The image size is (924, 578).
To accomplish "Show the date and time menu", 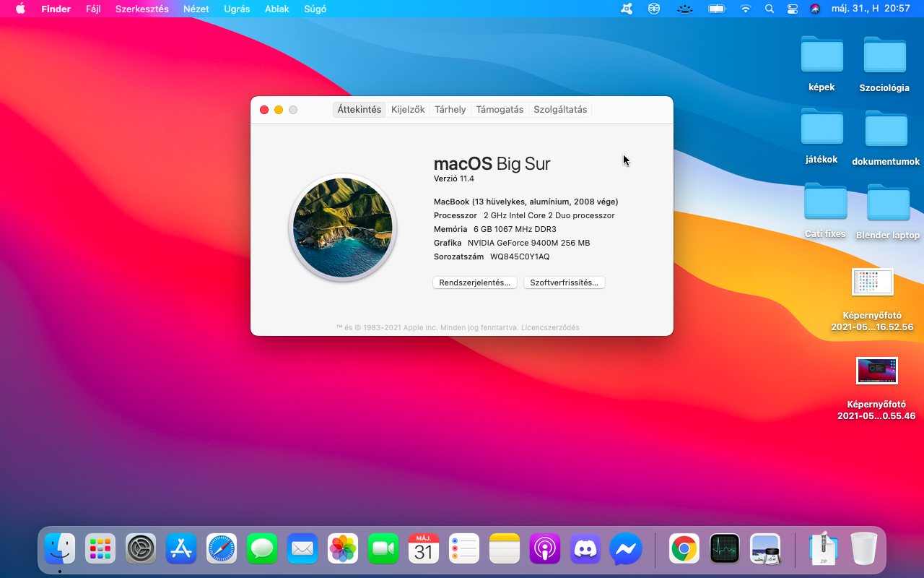I will [870, 9].
